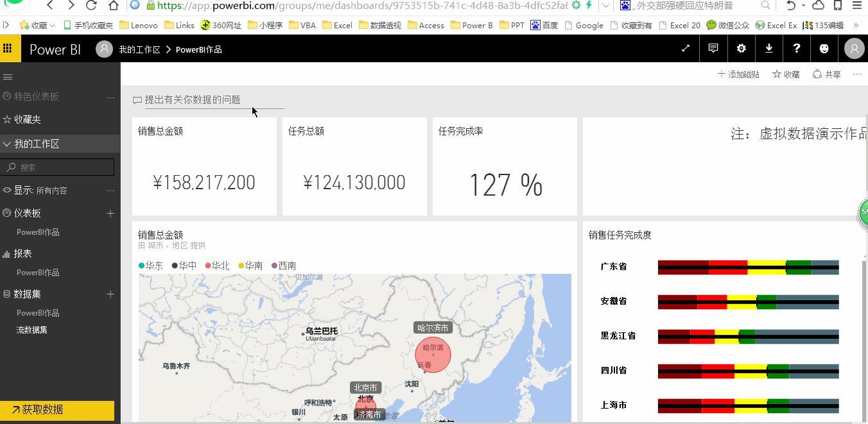Open the download menu icon in top bar
Viewport: 868px width, 424px height.
769,48
